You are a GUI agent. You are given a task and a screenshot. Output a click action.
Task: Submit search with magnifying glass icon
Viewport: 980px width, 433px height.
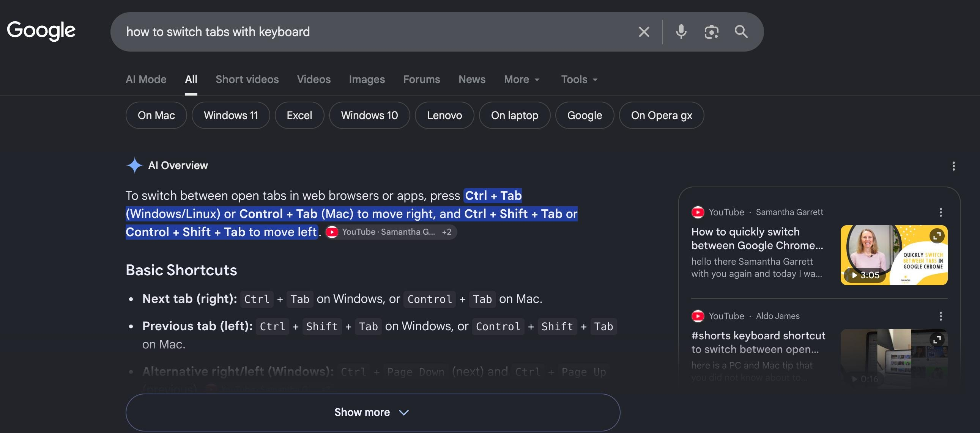[x=741, y=32]
